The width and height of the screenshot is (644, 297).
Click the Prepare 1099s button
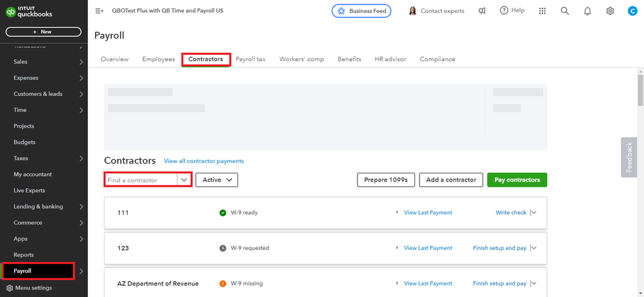[x=386, y=180]
